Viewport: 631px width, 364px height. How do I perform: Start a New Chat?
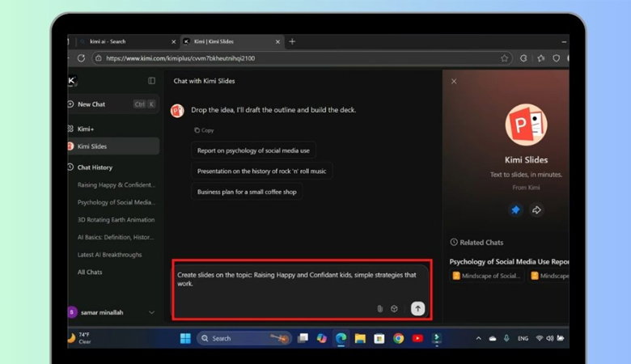[x=113, y=104]
